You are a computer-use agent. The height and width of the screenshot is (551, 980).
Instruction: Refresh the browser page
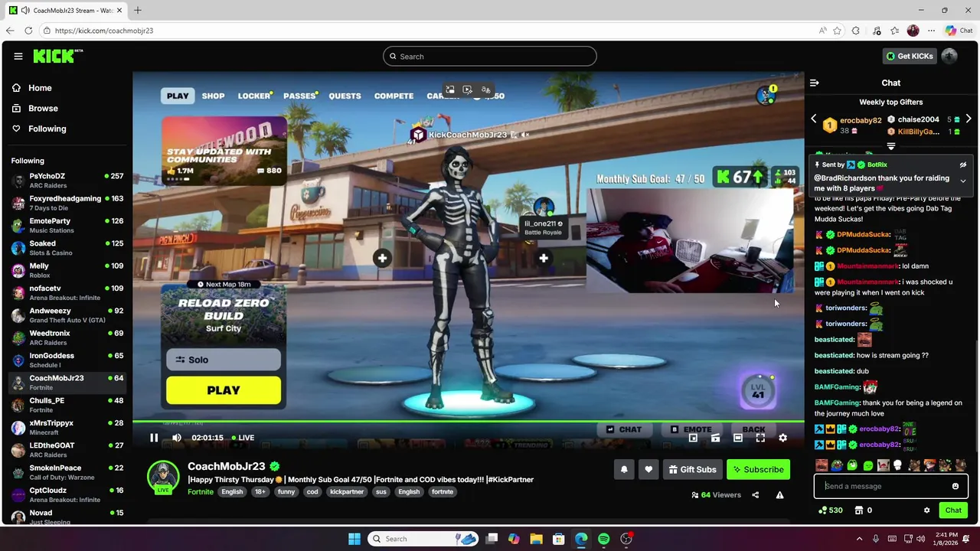click(28, 31)
